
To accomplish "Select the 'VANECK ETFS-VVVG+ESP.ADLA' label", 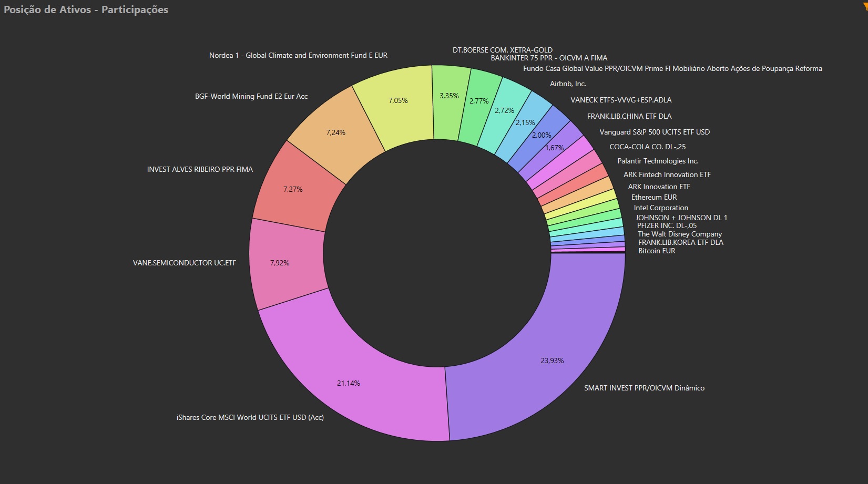I will click(x=621, y=100).
